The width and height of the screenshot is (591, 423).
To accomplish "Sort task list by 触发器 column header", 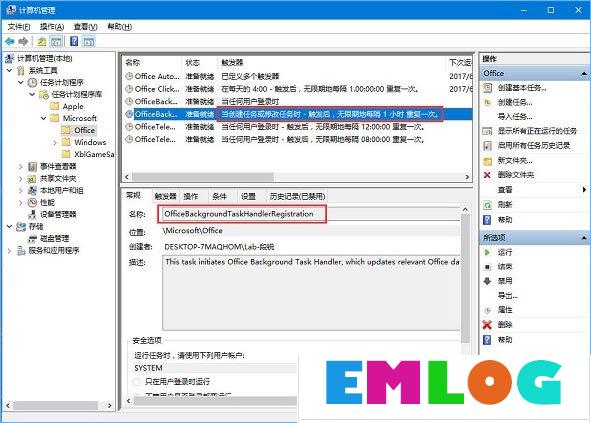I will point(332,63).
